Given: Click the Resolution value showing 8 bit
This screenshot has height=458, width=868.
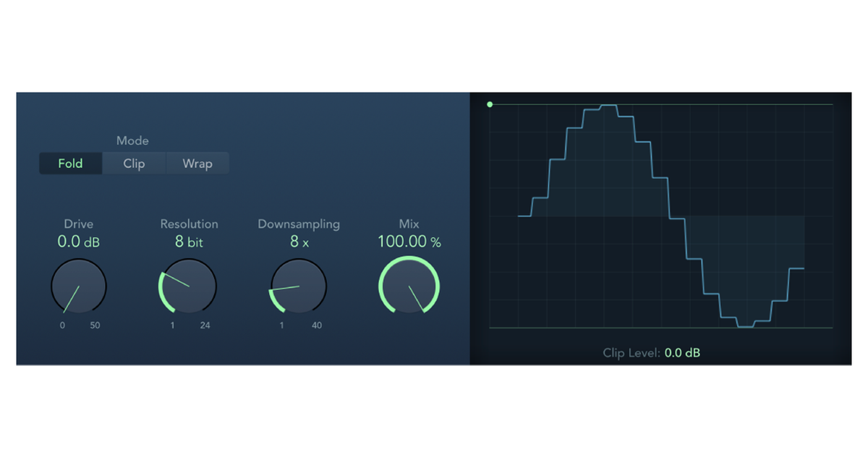Looking at the screenshot, I should click(x=188, y=242).
